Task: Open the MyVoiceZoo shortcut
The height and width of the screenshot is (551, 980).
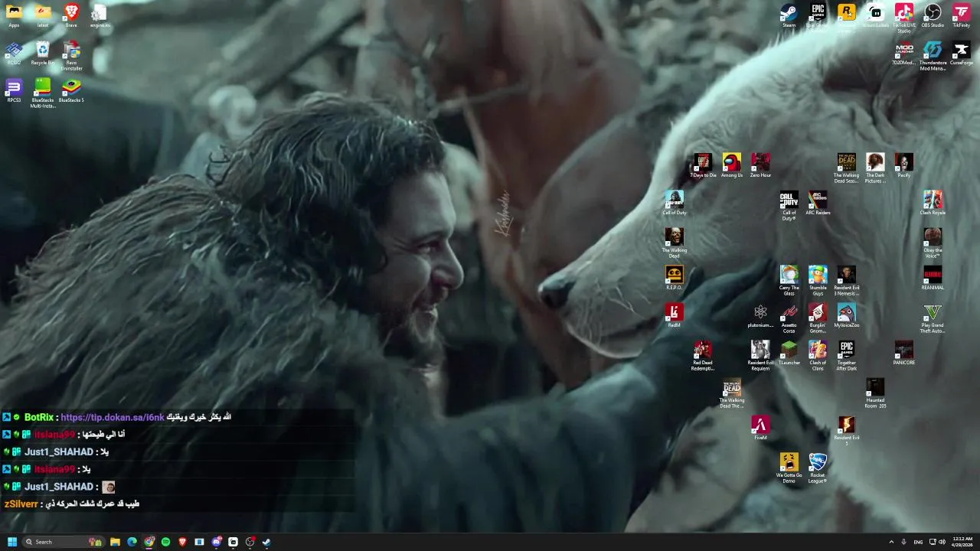Action: (847, 315)
